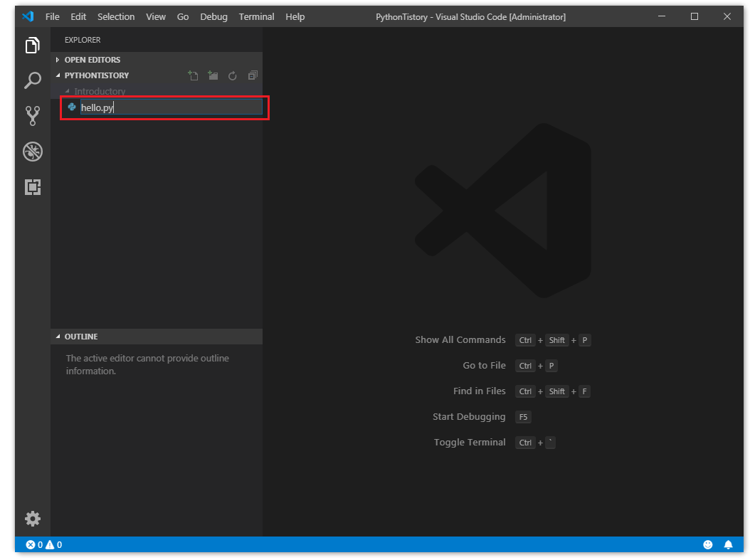Open the Debug menu
This screenshot has height=560, width=755.
[213, 17]
